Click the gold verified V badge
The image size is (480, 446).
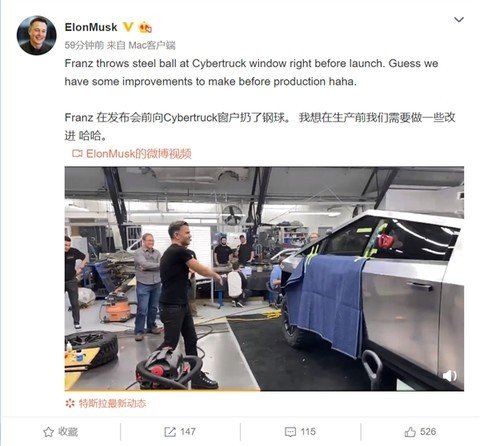pyautogui.click(x=128, y=27)
